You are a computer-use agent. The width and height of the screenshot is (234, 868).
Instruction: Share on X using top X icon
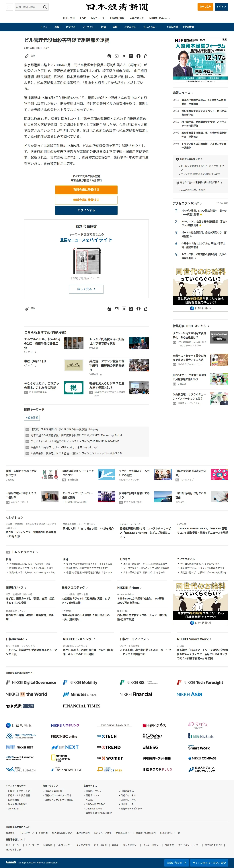coord(131,56)
